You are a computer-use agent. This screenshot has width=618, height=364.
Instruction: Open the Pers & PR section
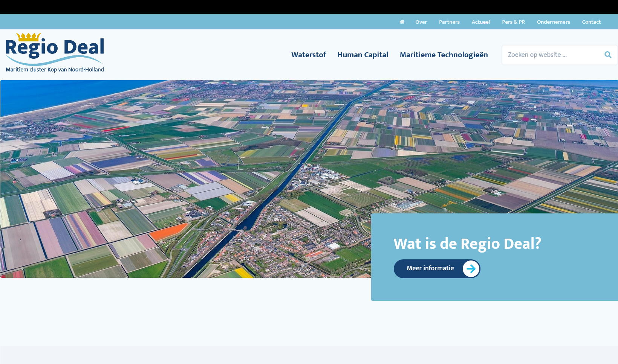point(513,22)
